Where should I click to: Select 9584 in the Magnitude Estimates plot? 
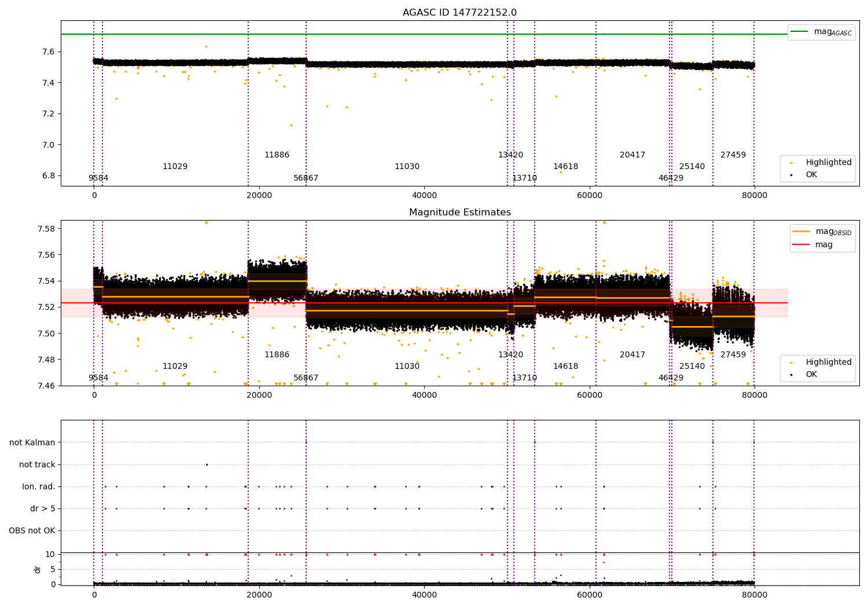98,378
